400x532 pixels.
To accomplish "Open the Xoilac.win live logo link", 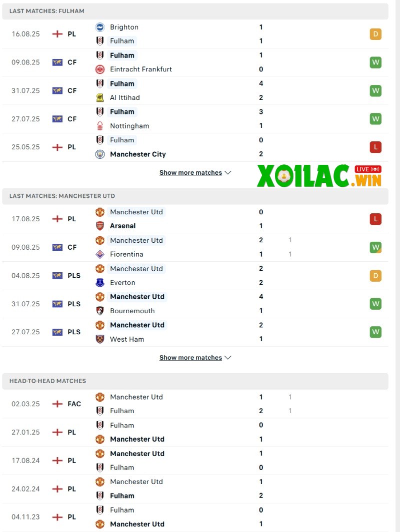I will point(319,176).
